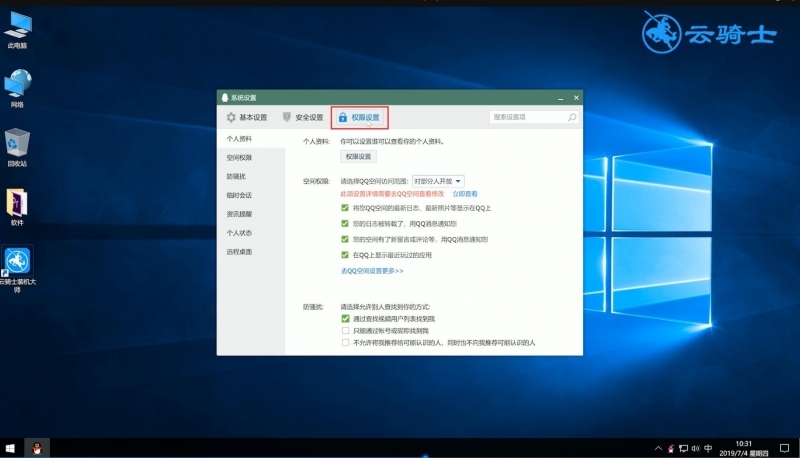Select the 权限设置 tab
Screen dimensions: 800x458
359,117
